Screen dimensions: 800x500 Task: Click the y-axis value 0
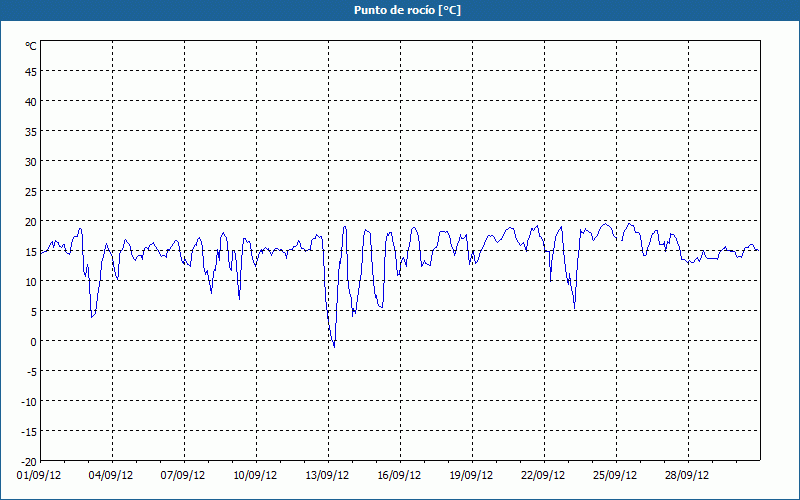click(34, 342)
